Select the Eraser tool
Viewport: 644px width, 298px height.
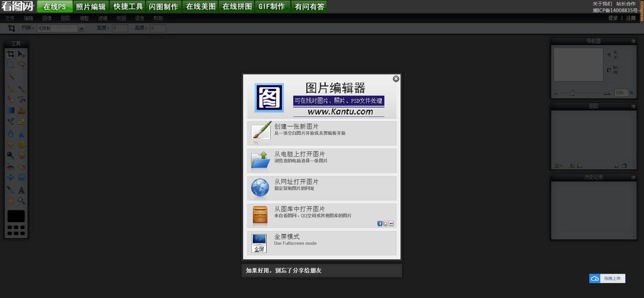(11, 99)
